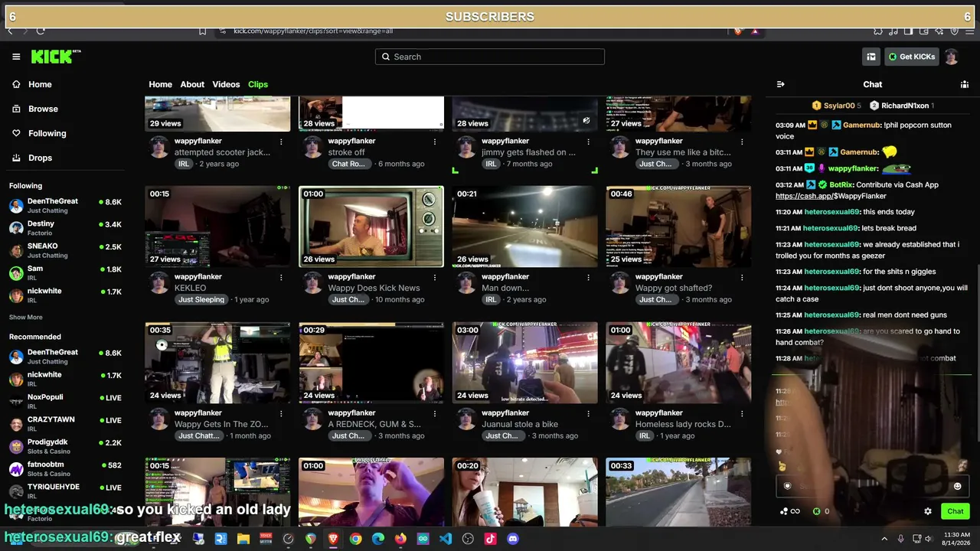Play the Wappy Gets In The ZO clip thumbnail
This screenshot has height=551, width=980.
[217, 363]
